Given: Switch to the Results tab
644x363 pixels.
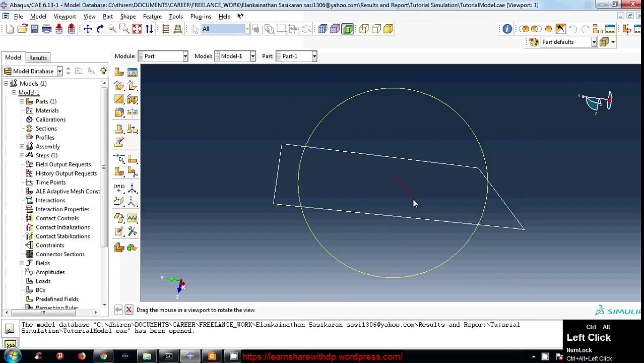Looking at the screenshot, I should [38, 58].
